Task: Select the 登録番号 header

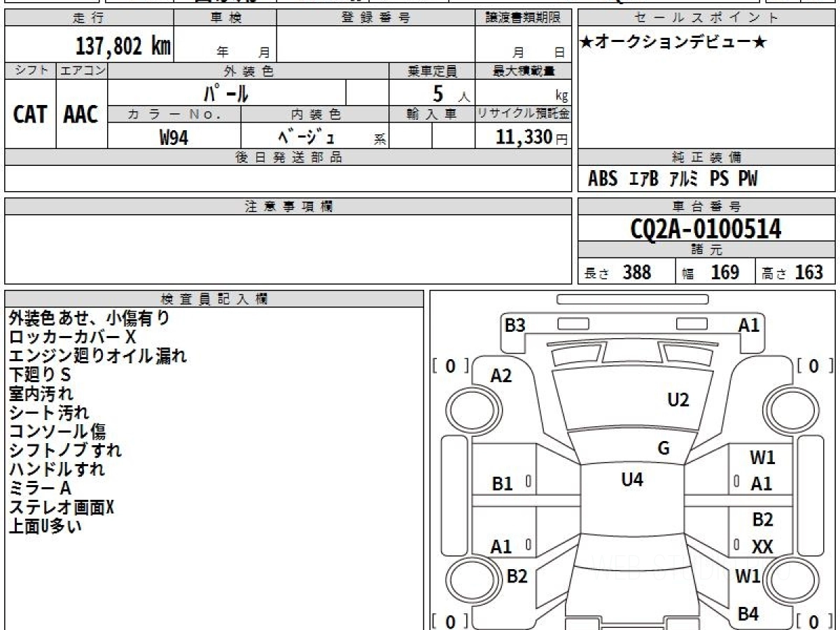Action: coord(375,17)
